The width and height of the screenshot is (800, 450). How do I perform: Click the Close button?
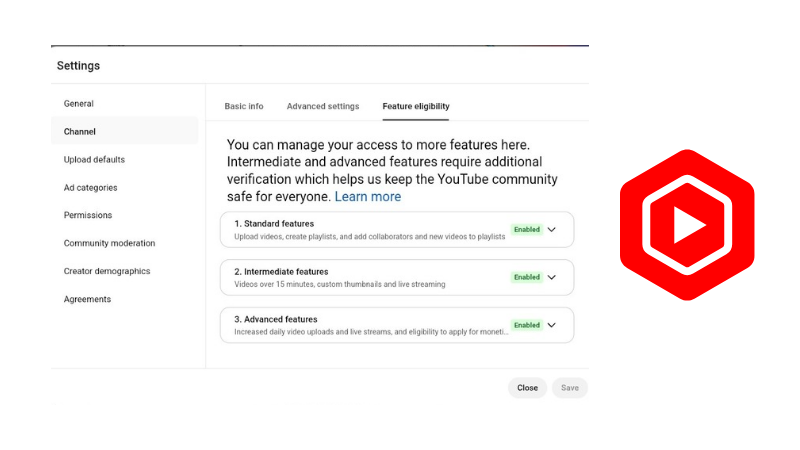(x=527, y=388)
